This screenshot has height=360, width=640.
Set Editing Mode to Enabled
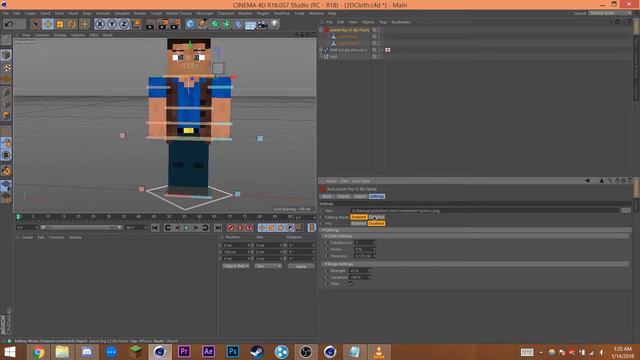[358, 217]
